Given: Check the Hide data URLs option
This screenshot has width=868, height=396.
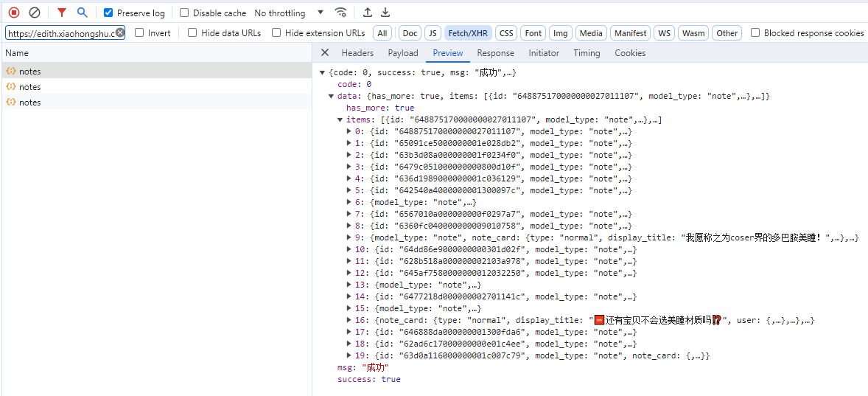Looking at the screenshot, I should [x=192, y=33].
